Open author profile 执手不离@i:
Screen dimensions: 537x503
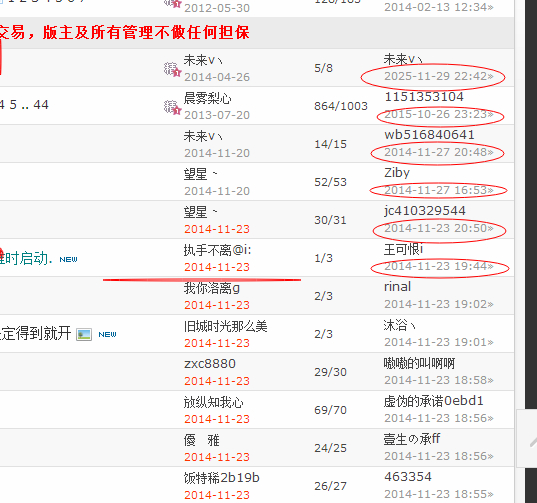pos(217,250)
